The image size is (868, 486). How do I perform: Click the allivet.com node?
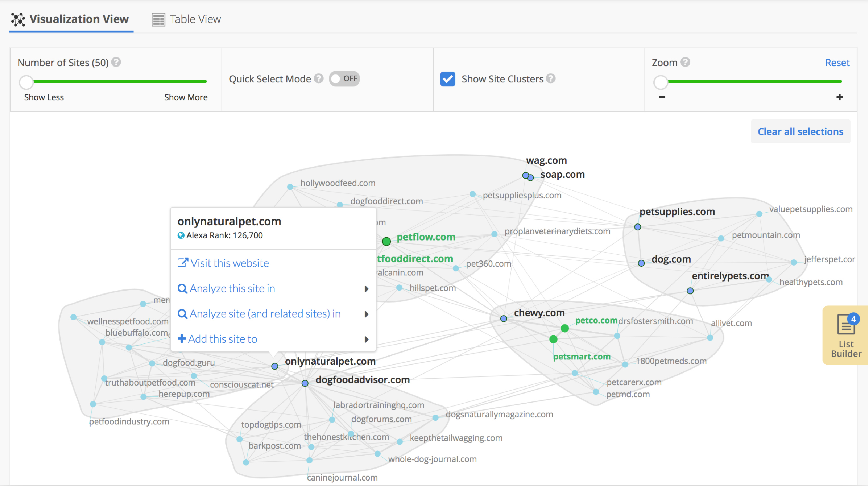pos(710,338)
